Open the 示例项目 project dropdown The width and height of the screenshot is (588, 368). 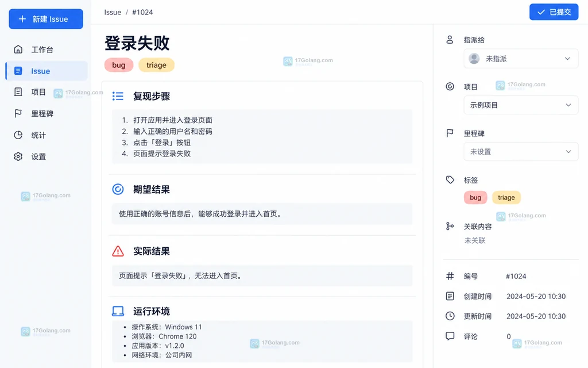pyautogui.click(x=521, y=105)
